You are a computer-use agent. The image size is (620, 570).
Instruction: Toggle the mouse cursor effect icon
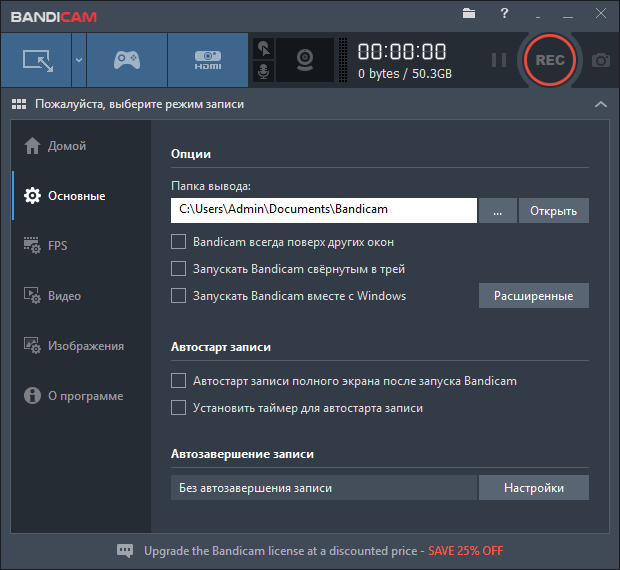click(x=263, y=48)
